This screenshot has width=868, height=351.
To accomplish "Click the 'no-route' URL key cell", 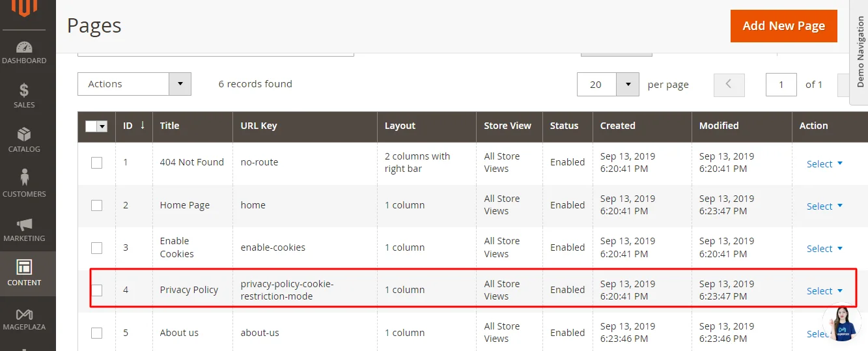I will pyautogui.click(x=259, y=162).
